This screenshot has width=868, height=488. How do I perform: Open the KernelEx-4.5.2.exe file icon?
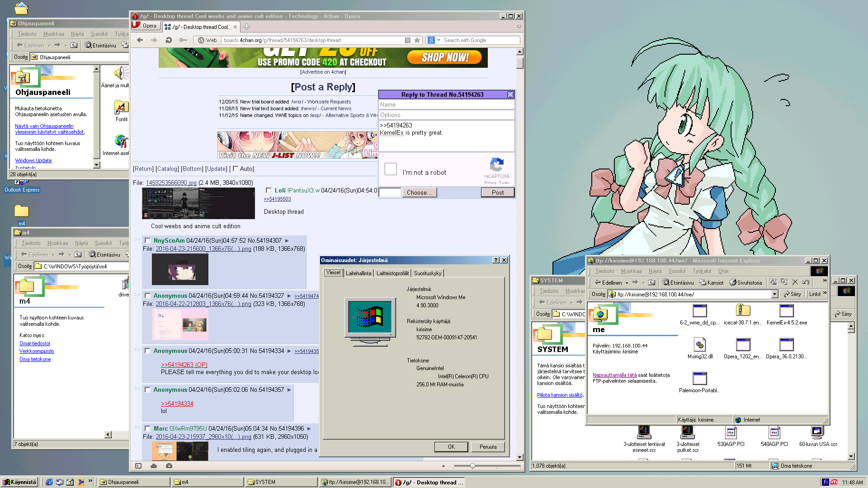[x=786, y=311]
